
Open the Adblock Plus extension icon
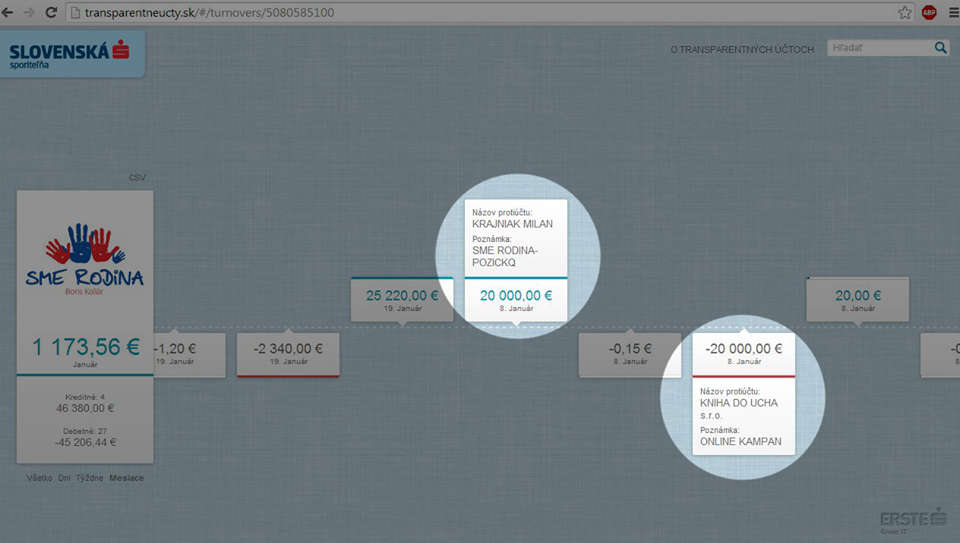tap(929, 12)
